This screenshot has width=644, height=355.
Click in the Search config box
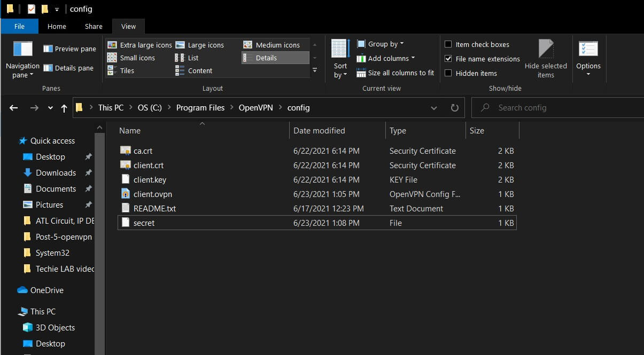click(x=561, y=108)
